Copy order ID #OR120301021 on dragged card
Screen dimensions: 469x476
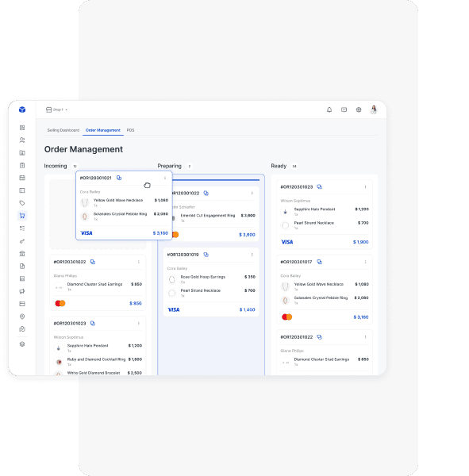[x=119, y=178]
